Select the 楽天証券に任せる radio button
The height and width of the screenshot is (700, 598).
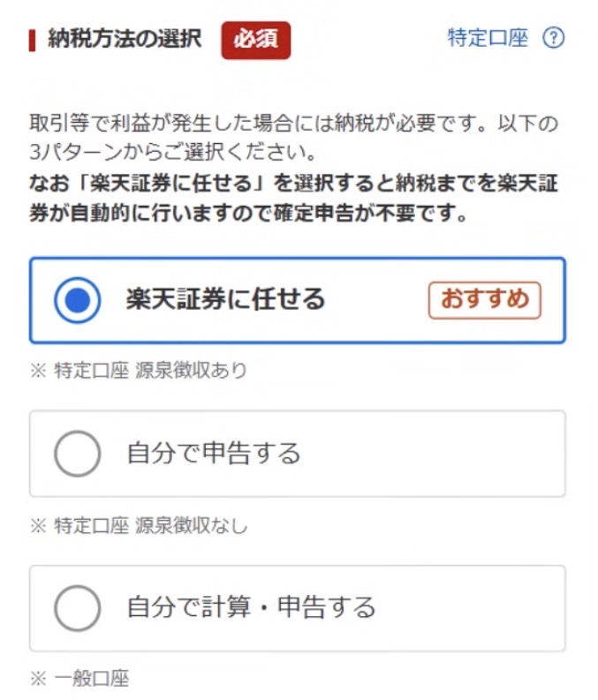click(78, 300)
